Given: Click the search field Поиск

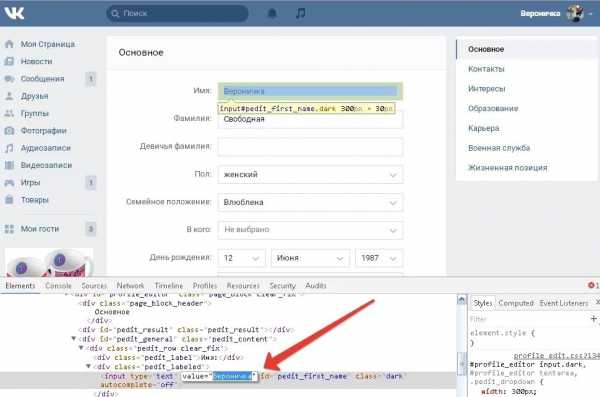Looking at the screenshot, I should tap(177, 13).
